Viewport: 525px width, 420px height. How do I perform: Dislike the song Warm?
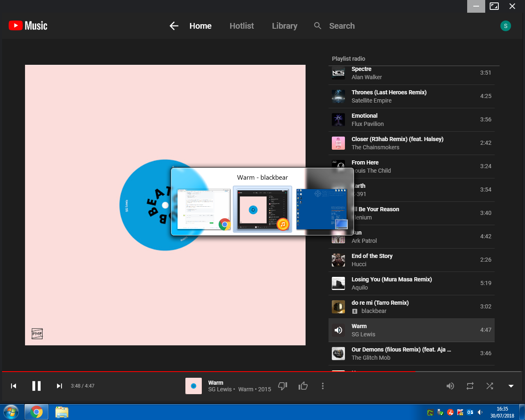[283, 386]
